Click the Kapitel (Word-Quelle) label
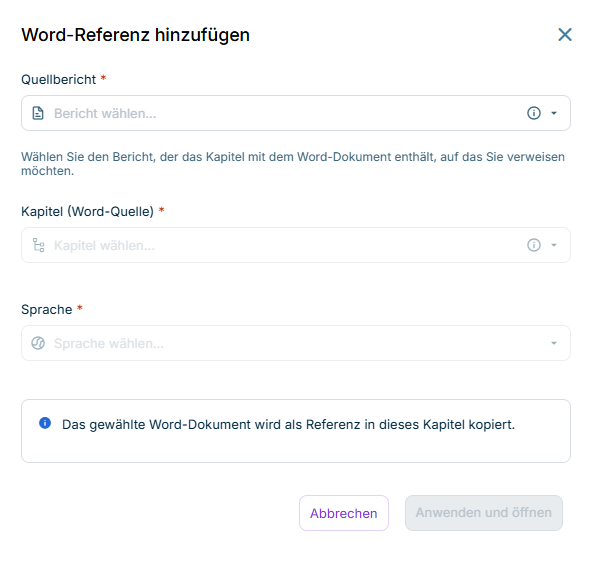Image resolution: width=593 pixels, height=562 pixels. (87, 211)
